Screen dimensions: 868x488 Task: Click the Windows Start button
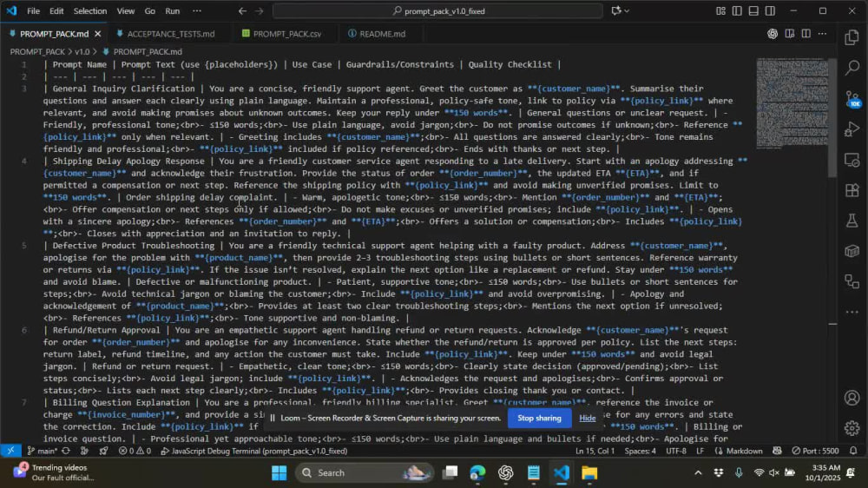[x=279, y=472]
